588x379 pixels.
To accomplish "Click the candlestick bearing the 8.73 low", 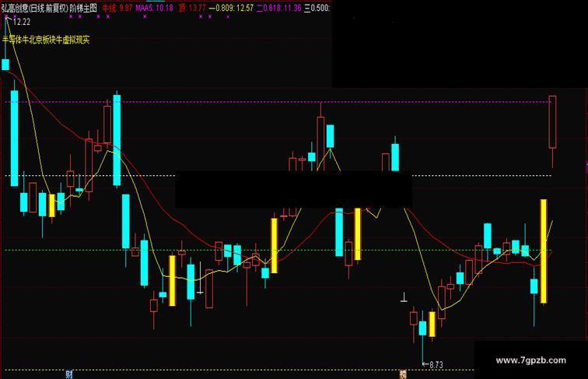I will [x=422, y=328].
